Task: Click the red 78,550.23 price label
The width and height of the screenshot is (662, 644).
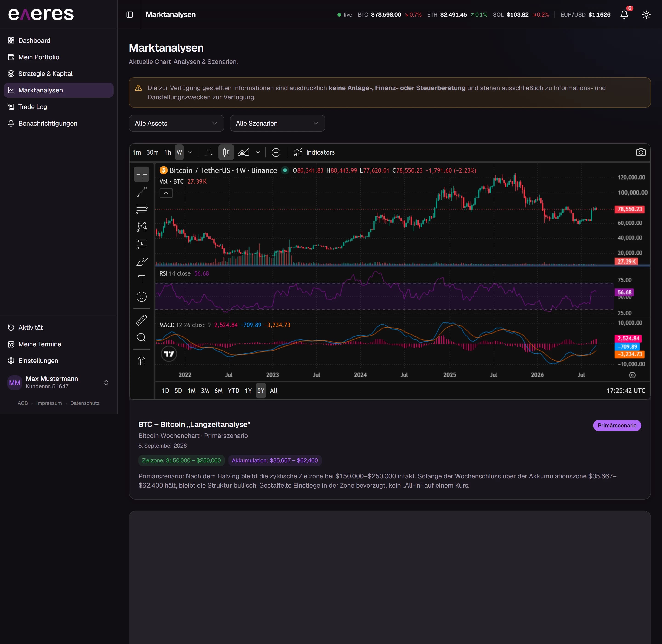Action: coord(629,209)
